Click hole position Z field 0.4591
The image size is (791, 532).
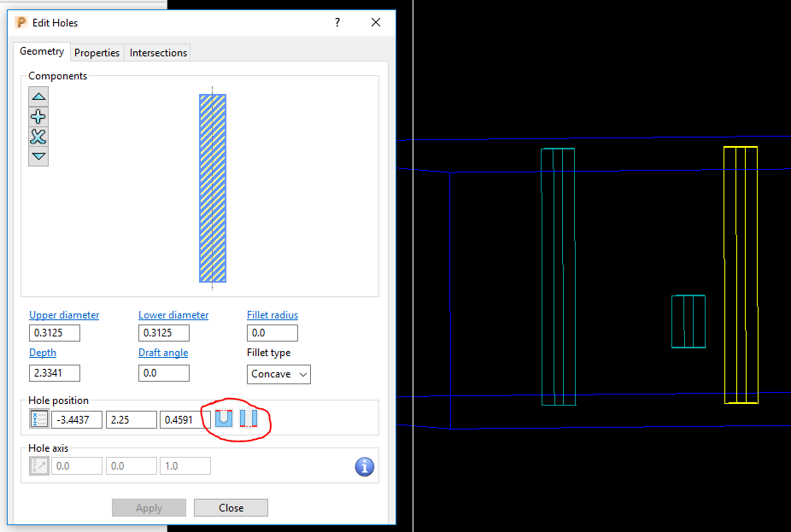click(185, 419)
